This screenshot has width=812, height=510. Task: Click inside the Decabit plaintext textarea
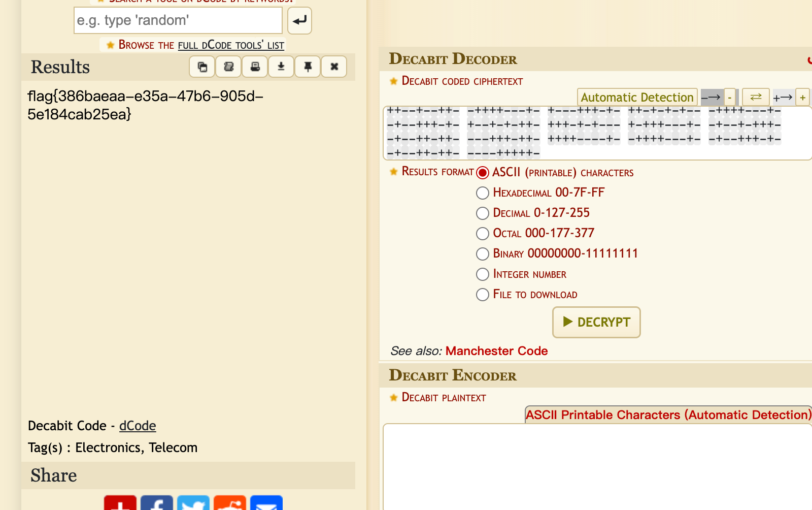(597, 467)
